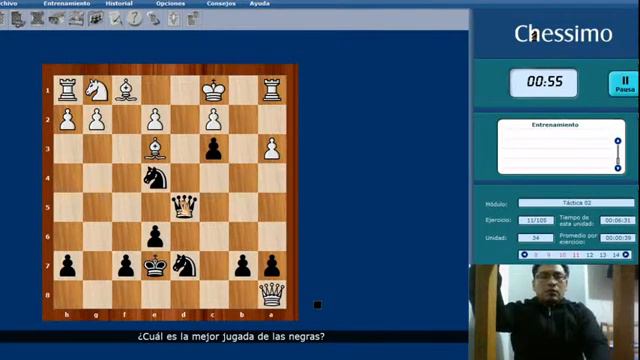Select the black pawn on h7

tap(68, 265)
